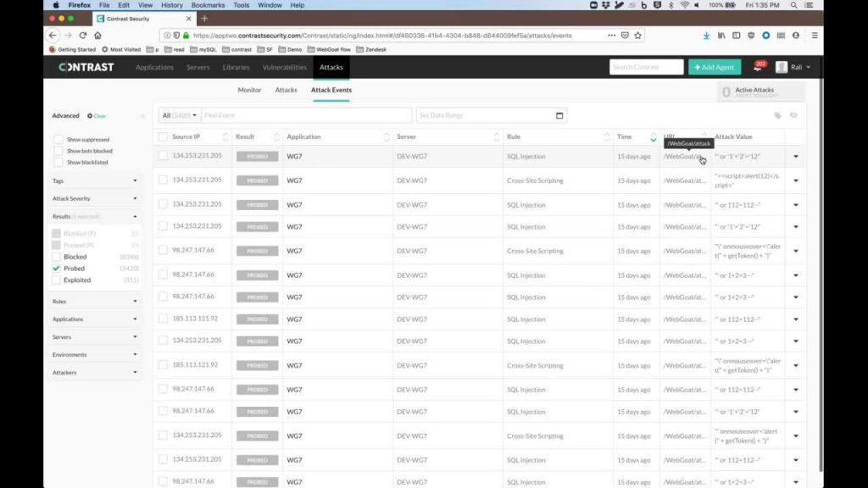The width and height of the screenshot is (868, 488).
Task: Open the History menu in menu bar
Action: click(x=171, y=5)
